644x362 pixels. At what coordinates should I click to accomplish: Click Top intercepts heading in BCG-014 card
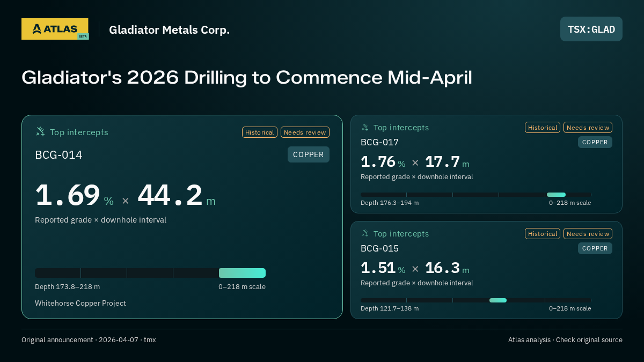point(79,132)
